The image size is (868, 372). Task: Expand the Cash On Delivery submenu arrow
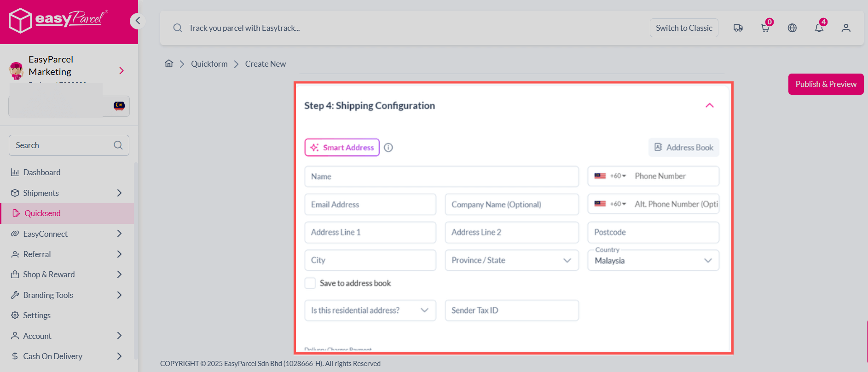pyautogui.click(x=119, y=356)
